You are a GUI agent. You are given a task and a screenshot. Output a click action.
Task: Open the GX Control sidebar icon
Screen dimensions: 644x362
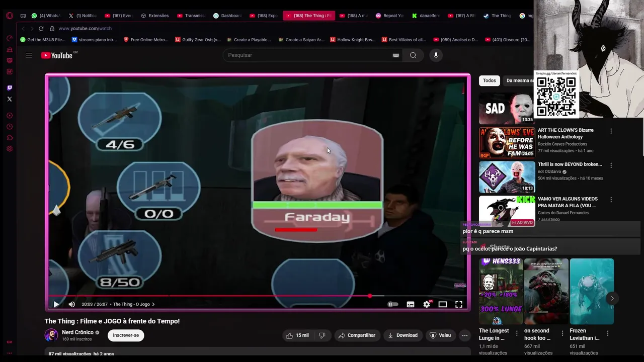(9, 39)
